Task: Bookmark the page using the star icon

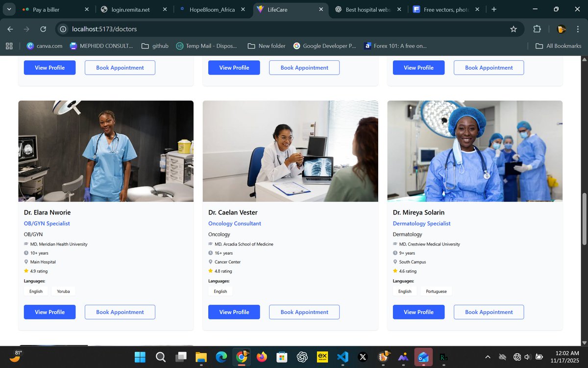Action: 514,29
